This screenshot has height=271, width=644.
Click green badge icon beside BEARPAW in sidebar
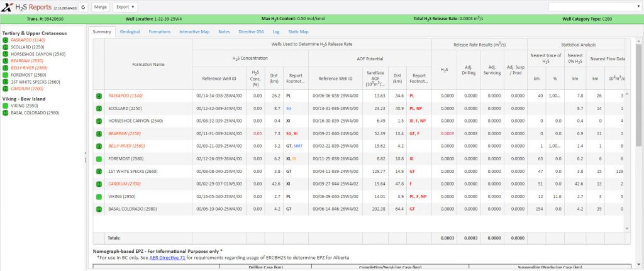(x=5, y=61)
